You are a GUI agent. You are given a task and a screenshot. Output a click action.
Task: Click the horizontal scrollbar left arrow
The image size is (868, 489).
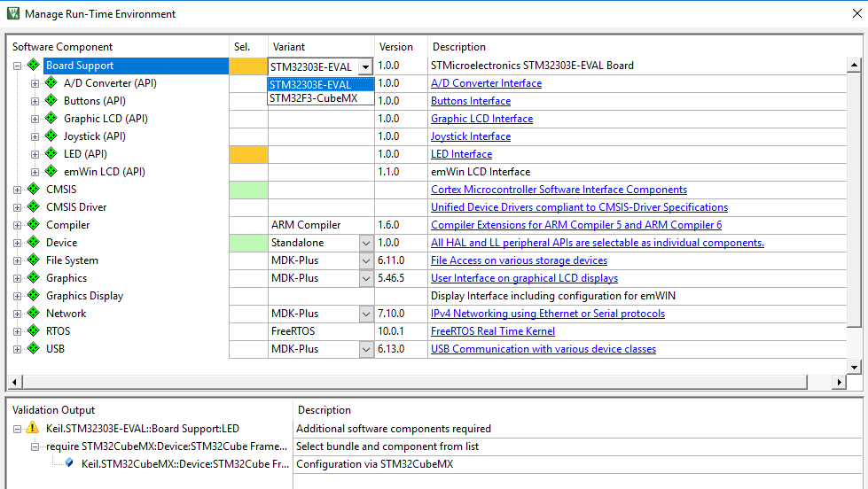coord(15,382)
